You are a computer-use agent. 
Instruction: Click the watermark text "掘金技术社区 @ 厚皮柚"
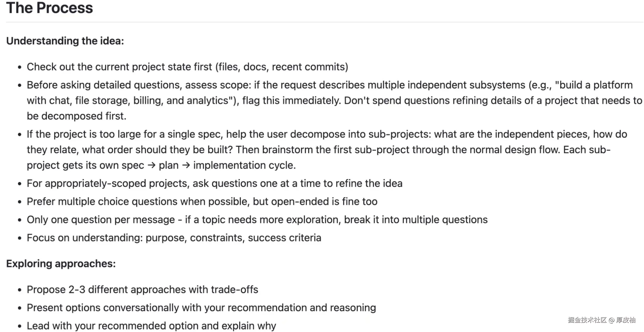(x=601, y=320)
